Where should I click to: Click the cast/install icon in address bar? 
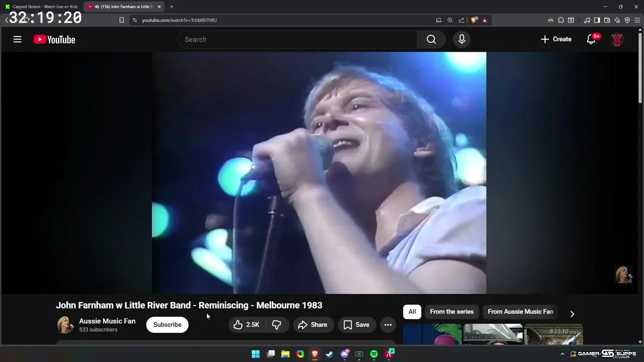[x=439, y=20]
